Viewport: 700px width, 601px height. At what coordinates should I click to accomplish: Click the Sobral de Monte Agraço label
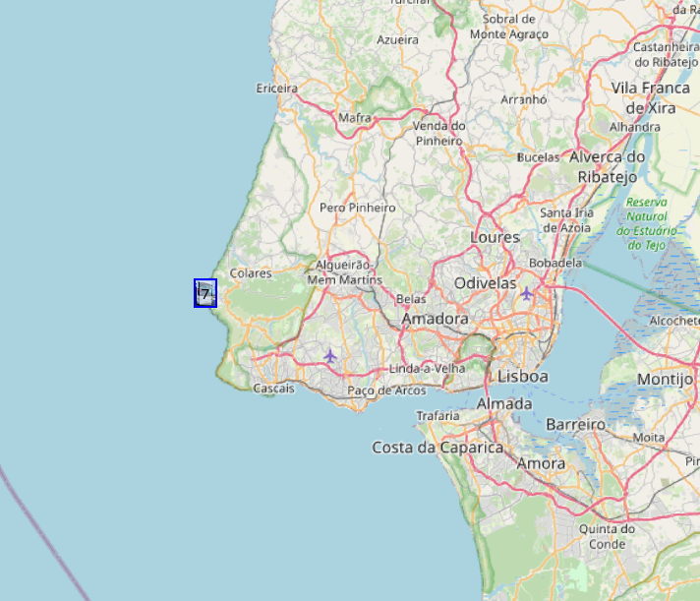tap(509, 27)
